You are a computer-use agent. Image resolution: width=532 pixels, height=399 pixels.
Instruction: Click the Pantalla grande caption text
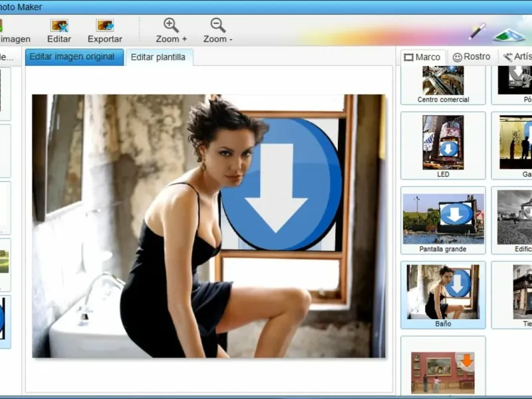coord(443,249)
